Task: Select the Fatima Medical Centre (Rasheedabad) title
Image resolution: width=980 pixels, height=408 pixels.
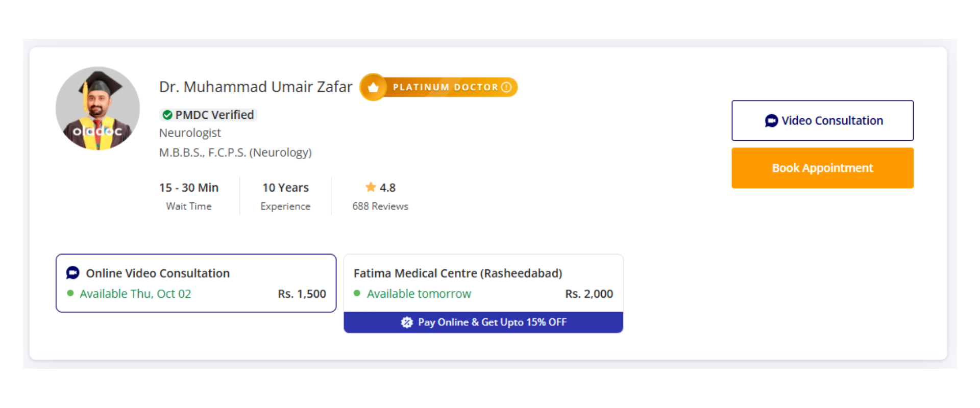Action: [x=458, y=273]
